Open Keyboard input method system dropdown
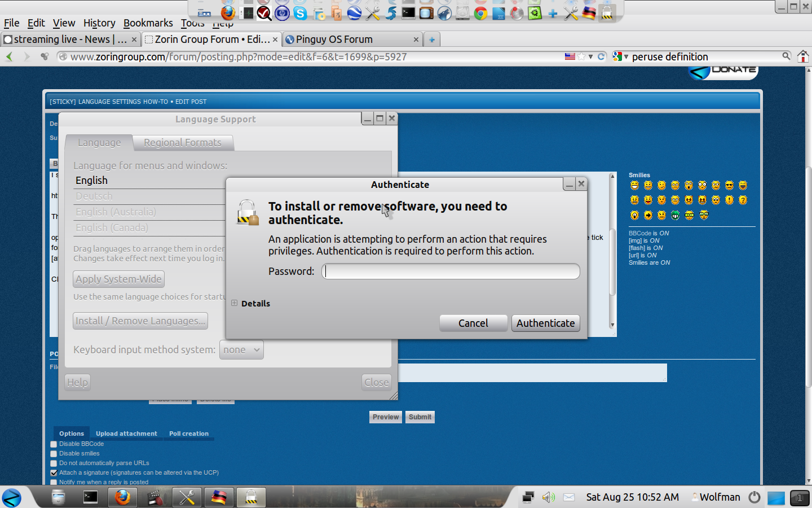Screen dimensions: 812x508 [241, 350]
